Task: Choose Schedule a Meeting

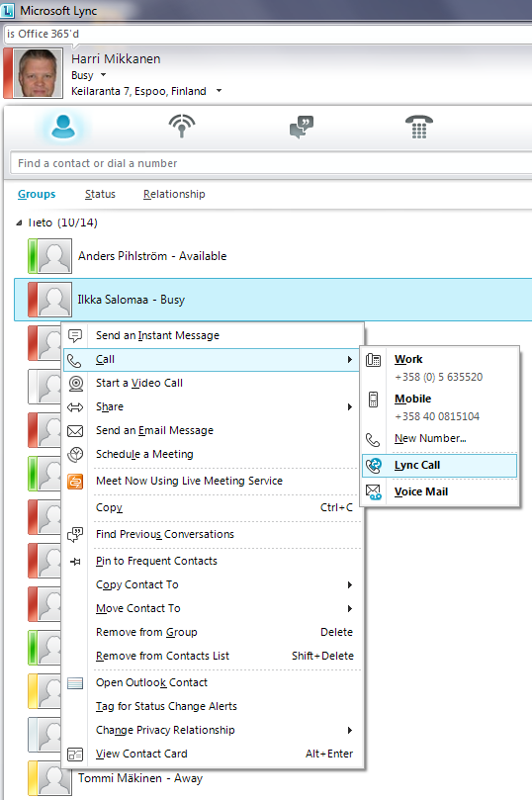Action: (x=213, y=454)
